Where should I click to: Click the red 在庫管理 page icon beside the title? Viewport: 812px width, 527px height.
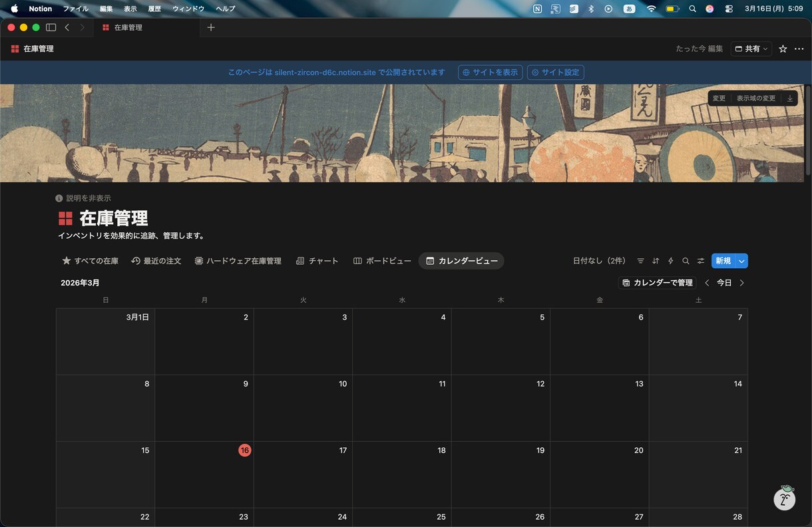[x=65, y=218]
